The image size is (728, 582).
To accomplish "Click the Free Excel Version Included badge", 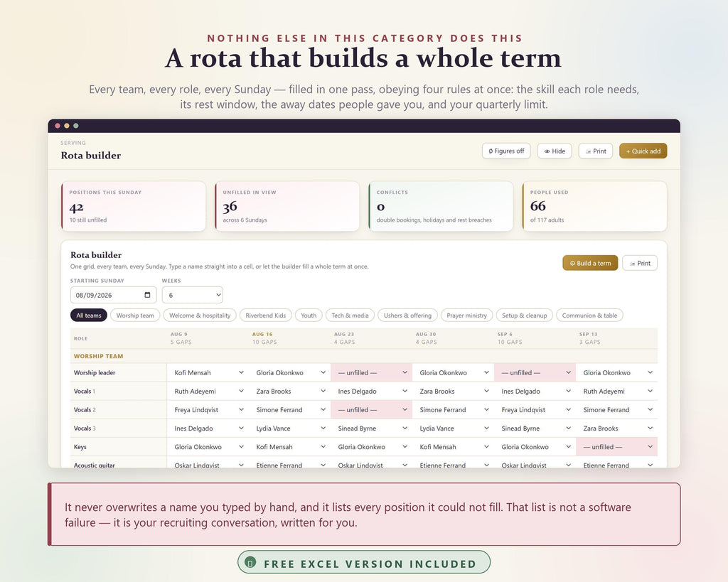I will 364,563.
